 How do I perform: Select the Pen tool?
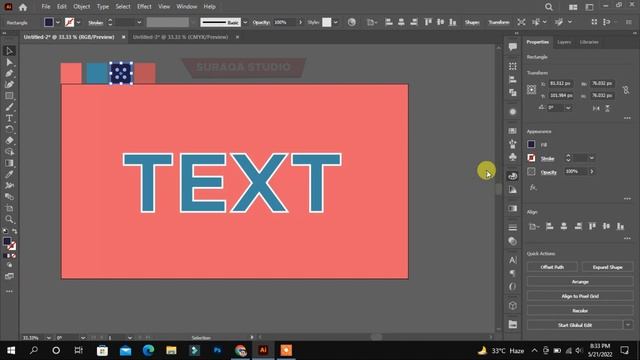9,73
